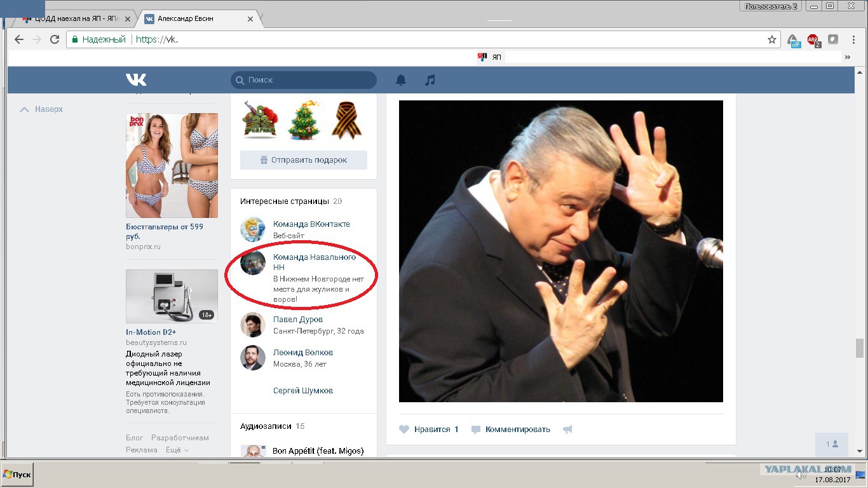Click Павел Дуров's avatar

[252, 325]
